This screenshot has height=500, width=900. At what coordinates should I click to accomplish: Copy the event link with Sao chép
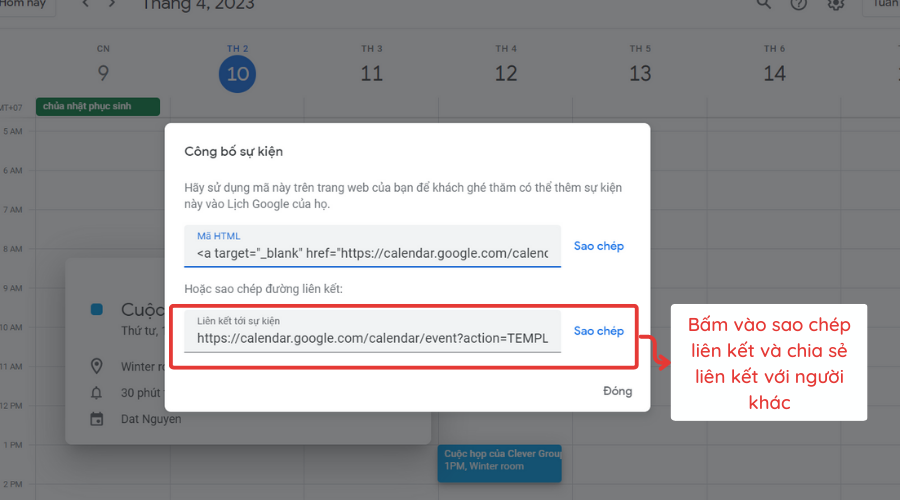(x=598, y=331)
